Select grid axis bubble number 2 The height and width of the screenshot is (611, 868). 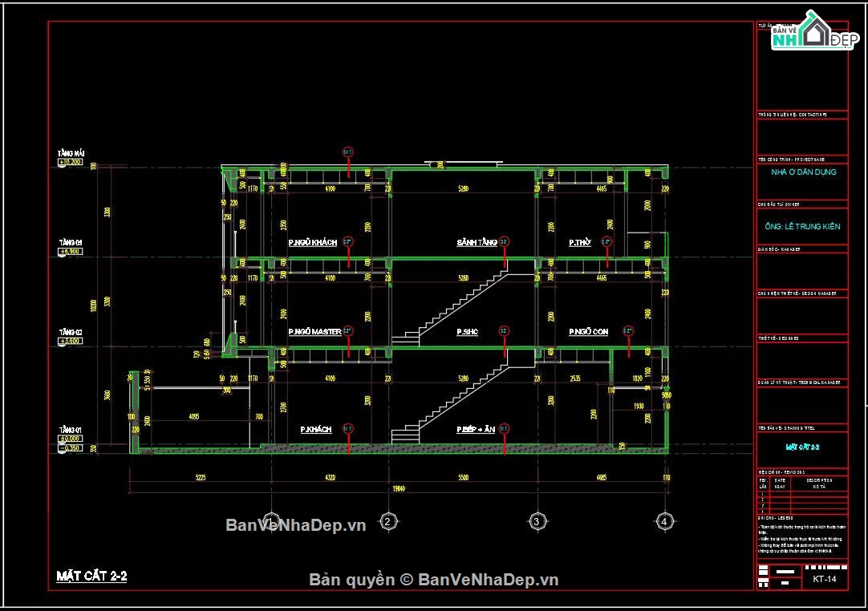387,521
